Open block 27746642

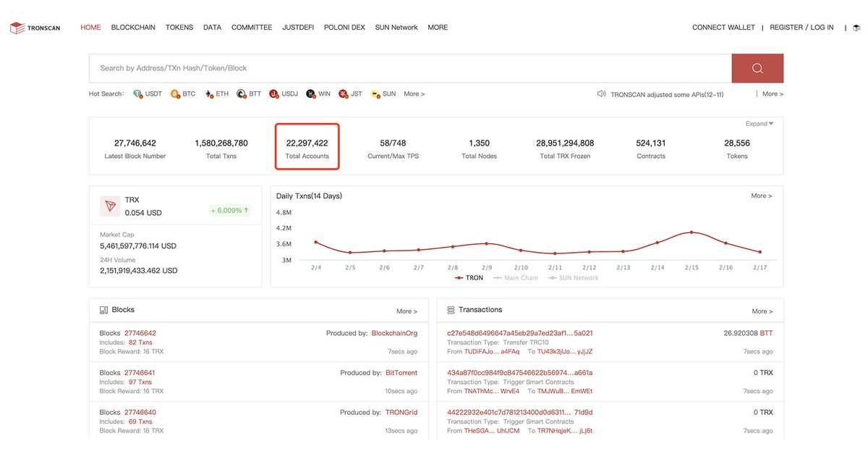140,333
